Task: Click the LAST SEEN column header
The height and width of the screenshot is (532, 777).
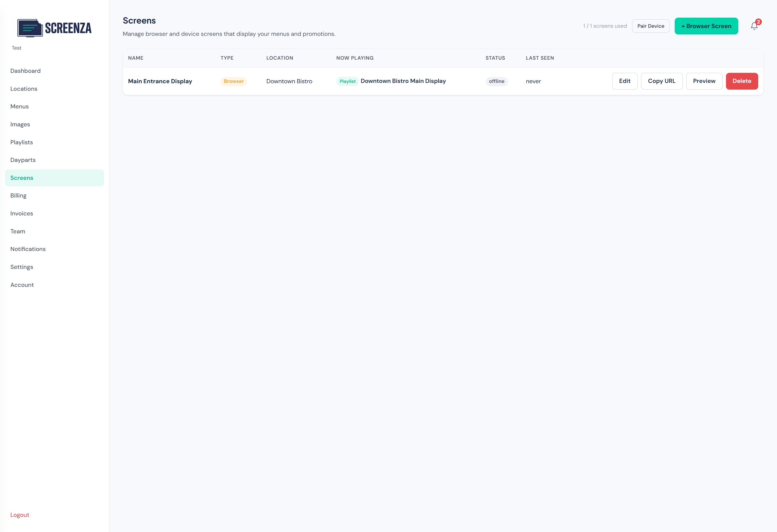Action: [x=540, y=58]
